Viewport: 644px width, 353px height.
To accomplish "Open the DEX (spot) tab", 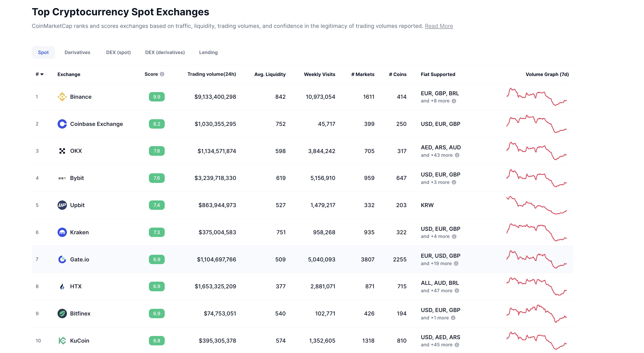I will tap(118, 52).
